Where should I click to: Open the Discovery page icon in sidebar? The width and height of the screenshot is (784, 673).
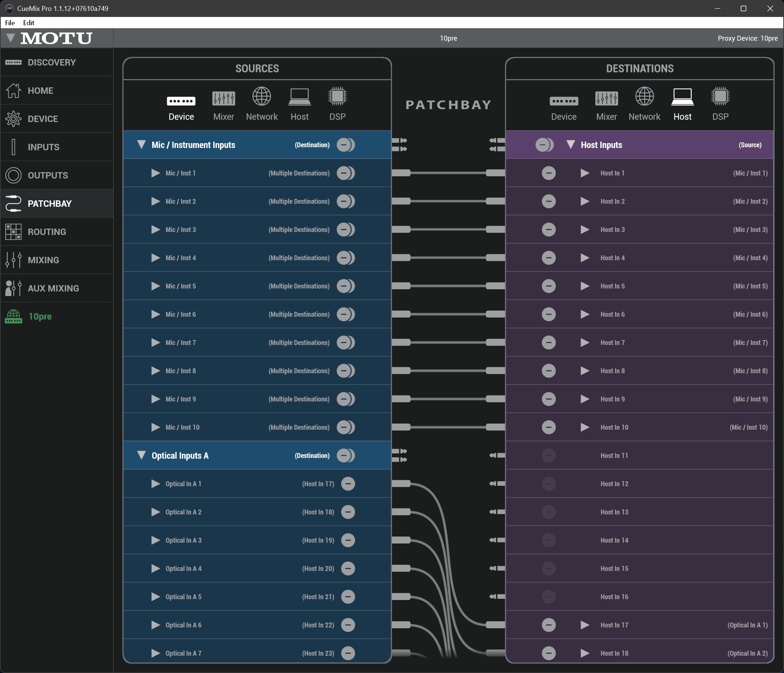click(x=13, y=63)
